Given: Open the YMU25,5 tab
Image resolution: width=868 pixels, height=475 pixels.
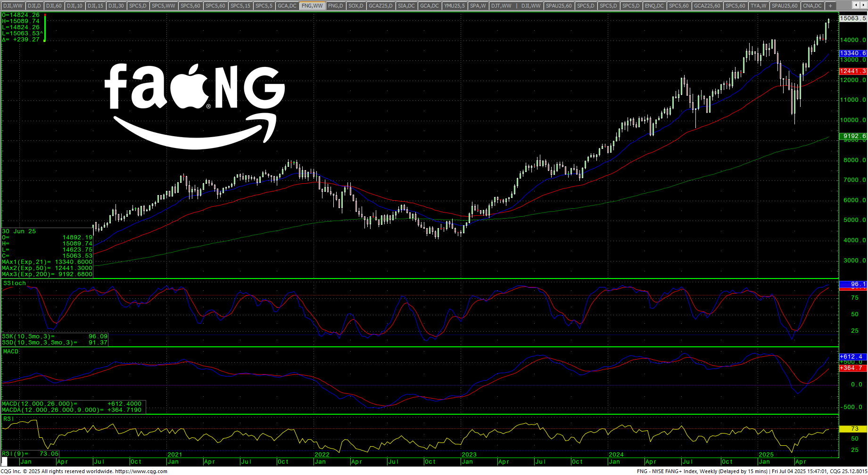Looking at the screenshot, I should point(455,6).
